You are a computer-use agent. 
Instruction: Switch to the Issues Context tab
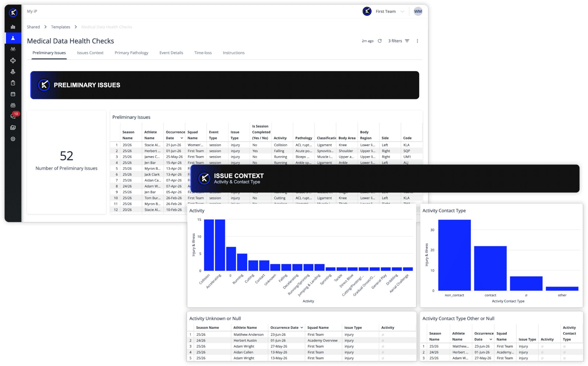point(90,53)
